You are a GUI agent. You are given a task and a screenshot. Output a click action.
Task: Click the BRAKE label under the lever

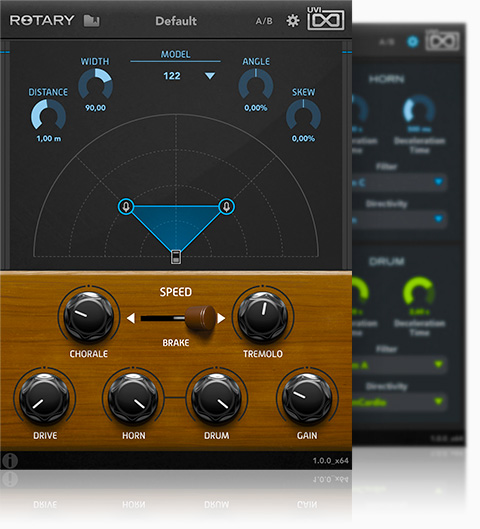click(x=176, y=343)
